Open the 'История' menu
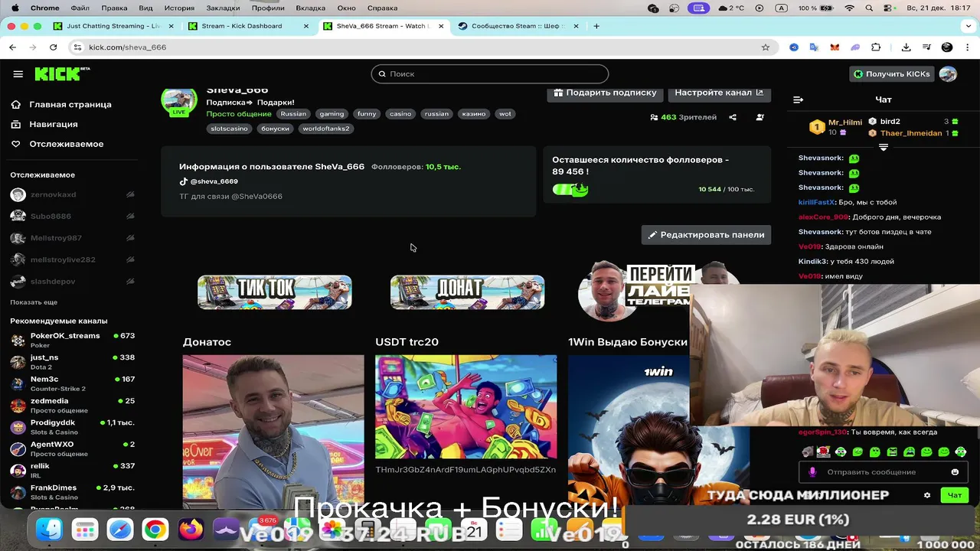This screenshot has height=551, width=980. tap(179, 8)
